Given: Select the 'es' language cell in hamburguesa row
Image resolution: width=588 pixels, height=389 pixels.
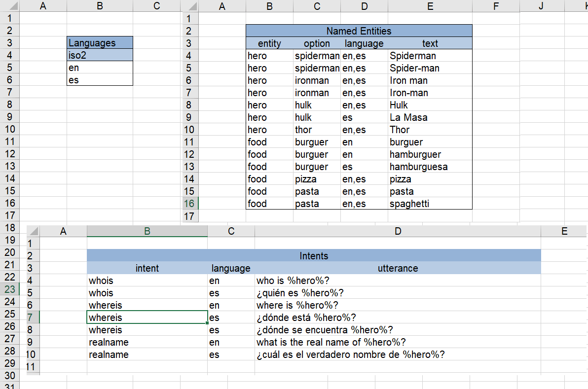Looking at the screenshot, I should 364,166.
